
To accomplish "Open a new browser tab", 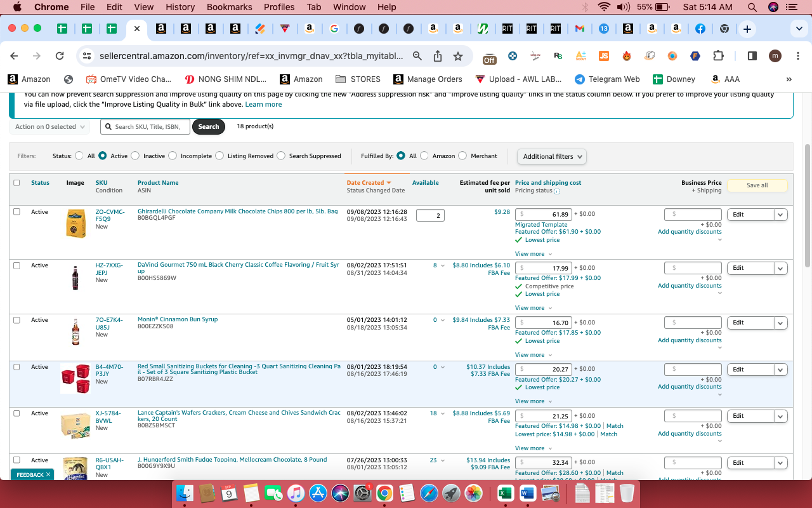I will point(747,29).
